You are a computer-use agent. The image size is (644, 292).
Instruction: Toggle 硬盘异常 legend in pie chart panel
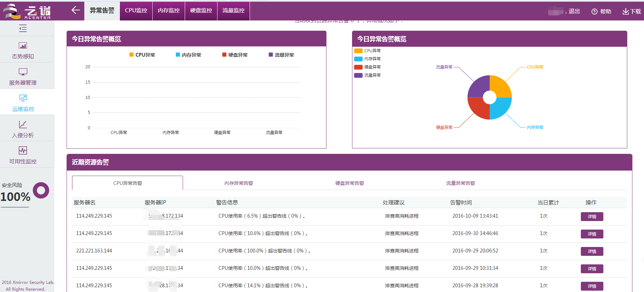(367, 67)
